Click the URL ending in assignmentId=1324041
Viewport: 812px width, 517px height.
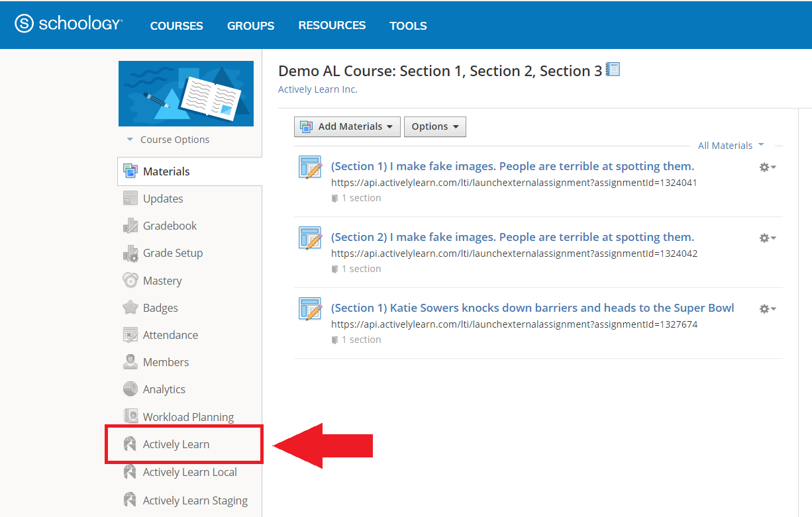(514, 183)
